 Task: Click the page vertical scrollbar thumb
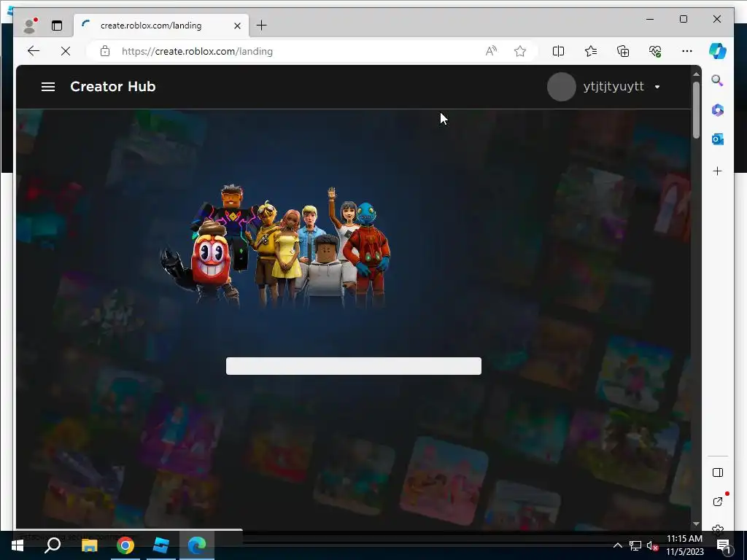(696, 111)
